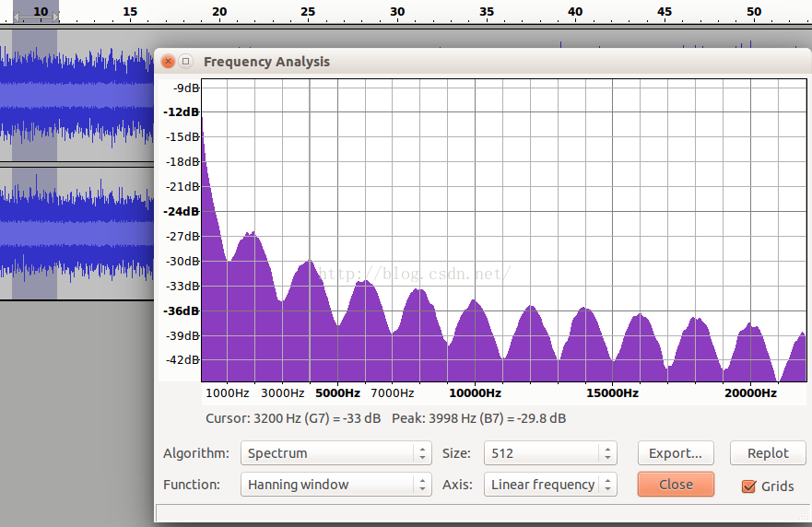Click timeline ruler at the 35 mark
Screen dimensions: 812x527
[x=487, y=11]
